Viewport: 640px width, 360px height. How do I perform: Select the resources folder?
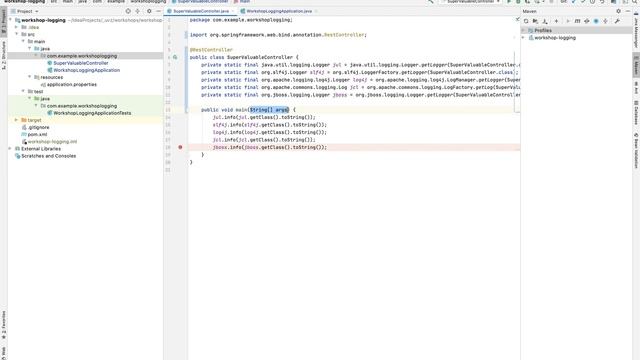51,77
